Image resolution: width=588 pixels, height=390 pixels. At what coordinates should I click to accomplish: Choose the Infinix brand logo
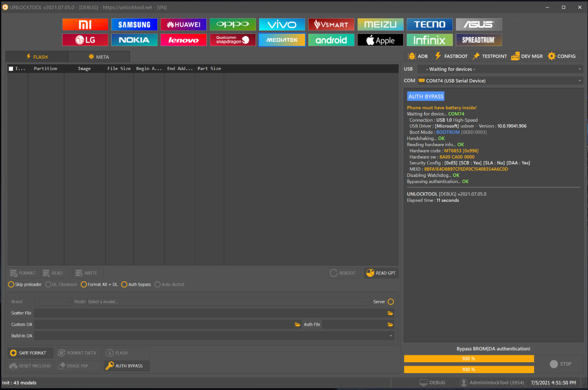point(429,40)
